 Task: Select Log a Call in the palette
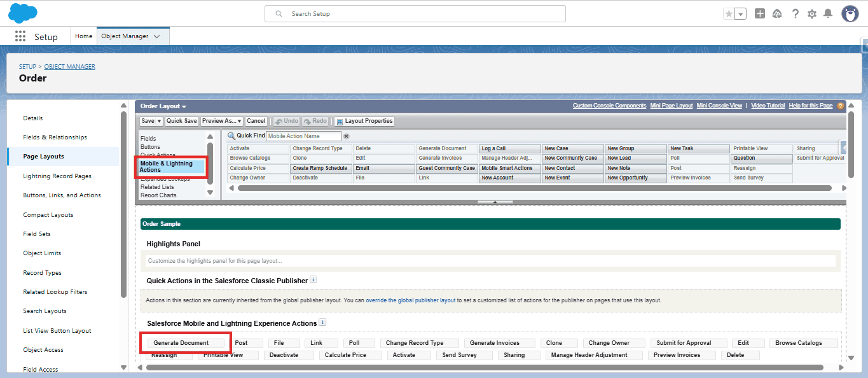[x=509, y=148]
